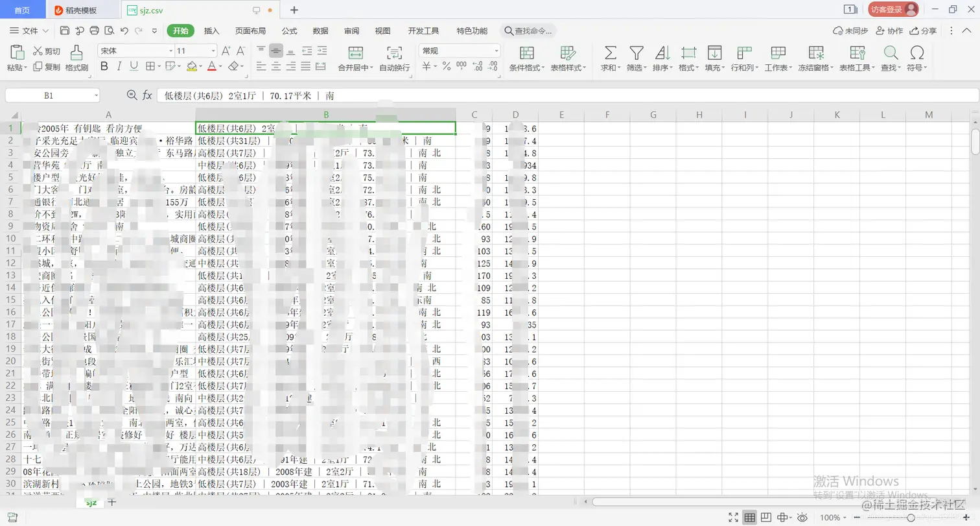Click the Sort (排序) icon

662,53
